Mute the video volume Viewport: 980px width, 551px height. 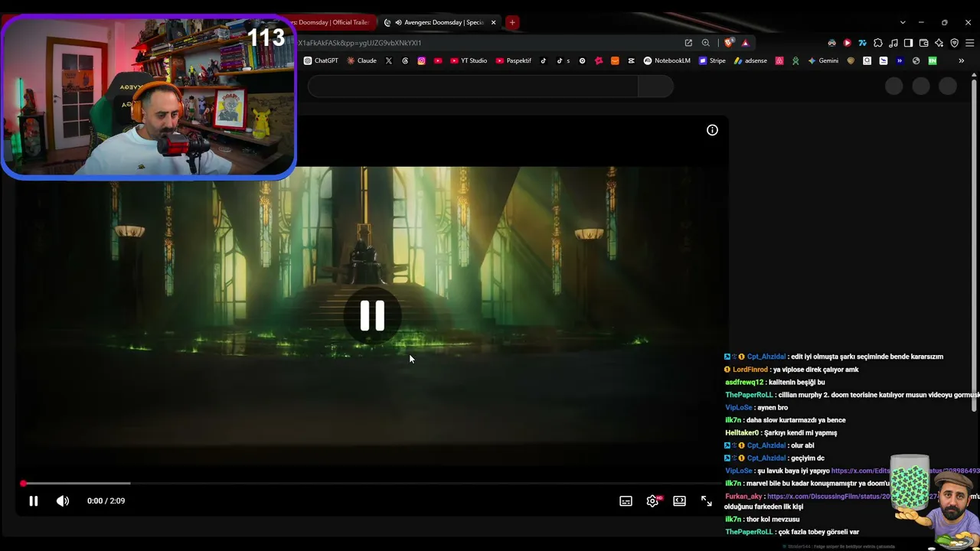(63, 501)
